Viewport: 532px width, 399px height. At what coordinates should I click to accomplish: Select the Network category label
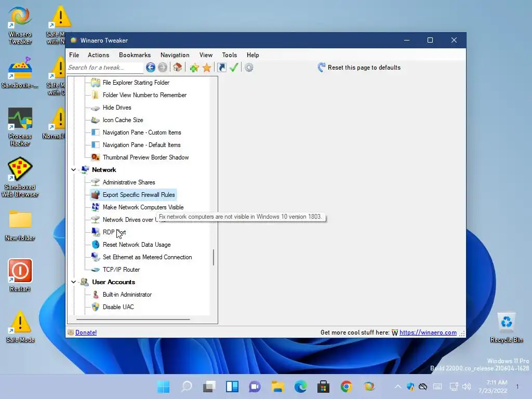(x=104, y=170)
